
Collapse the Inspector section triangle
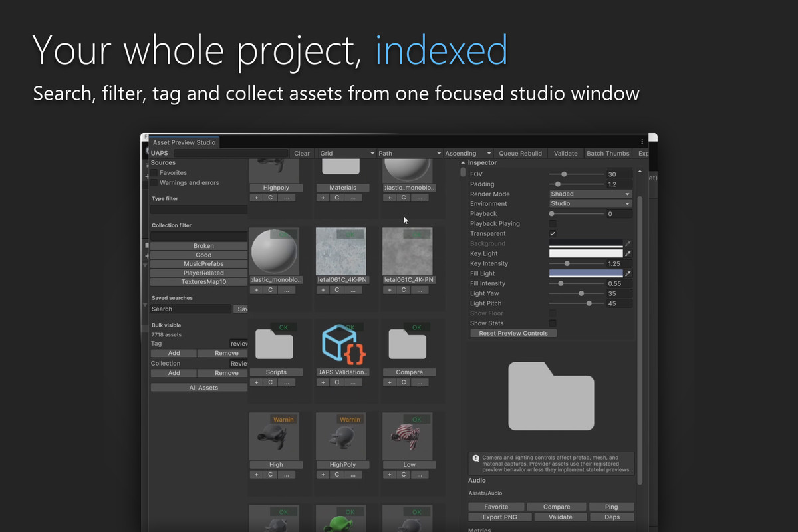click(464, 163)
